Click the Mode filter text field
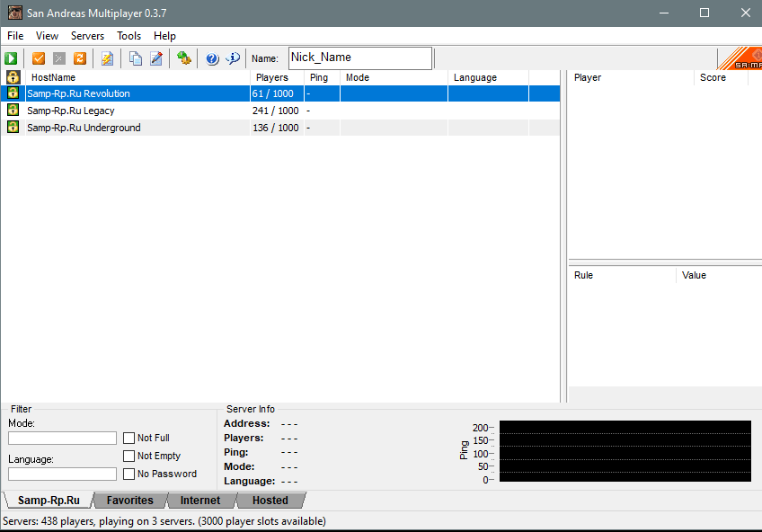Viewport: 762px width, 532px height. point(62,439)
